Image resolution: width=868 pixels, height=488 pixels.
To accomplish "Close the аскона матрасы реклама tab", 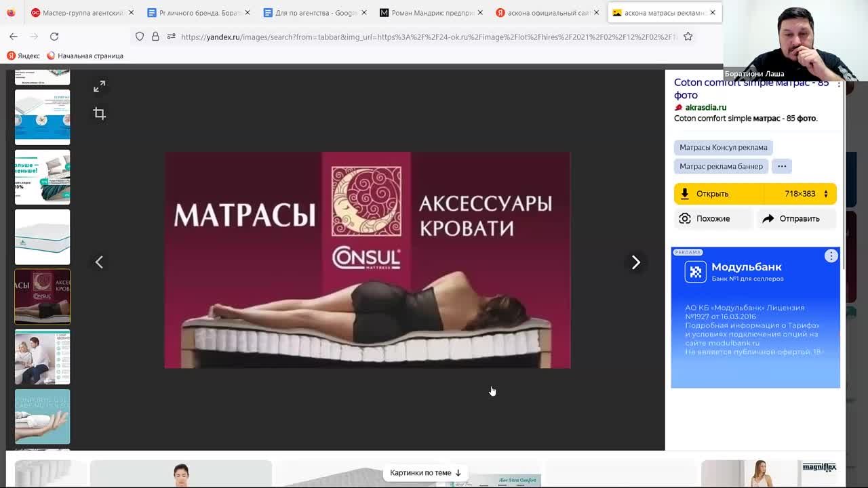I will click(713, 12).
